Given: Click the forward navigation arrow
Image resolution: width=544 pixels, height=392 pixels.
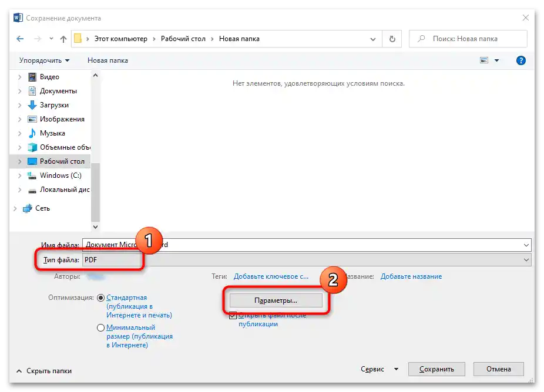Looking at the screenshot, I should [x=38, y=39].
